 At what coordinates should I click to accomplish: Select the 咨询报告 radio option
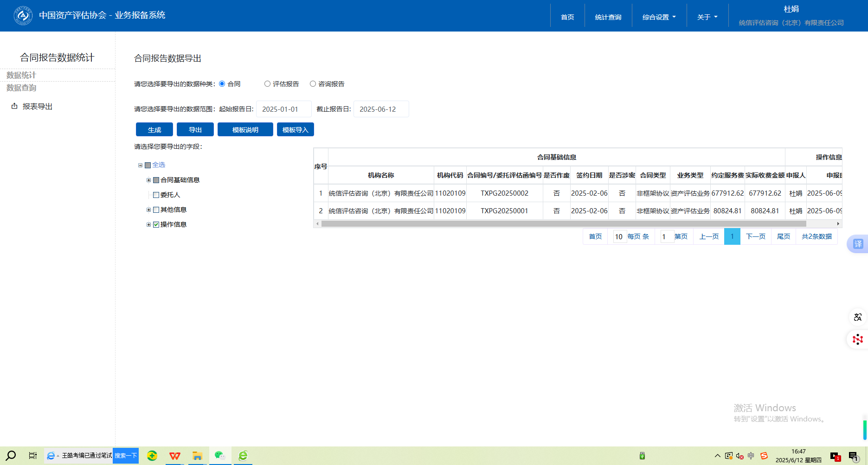coord(313,84)
